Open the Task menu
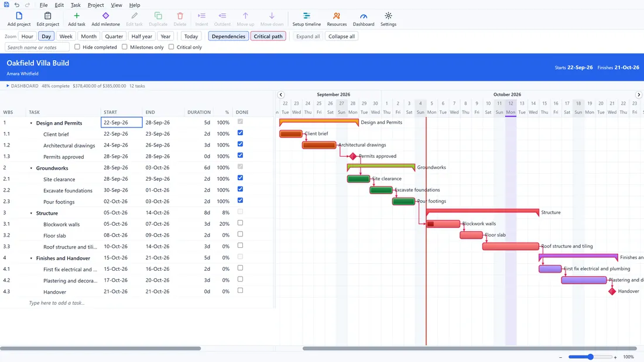The image size is (644, 362). point(76,5)
